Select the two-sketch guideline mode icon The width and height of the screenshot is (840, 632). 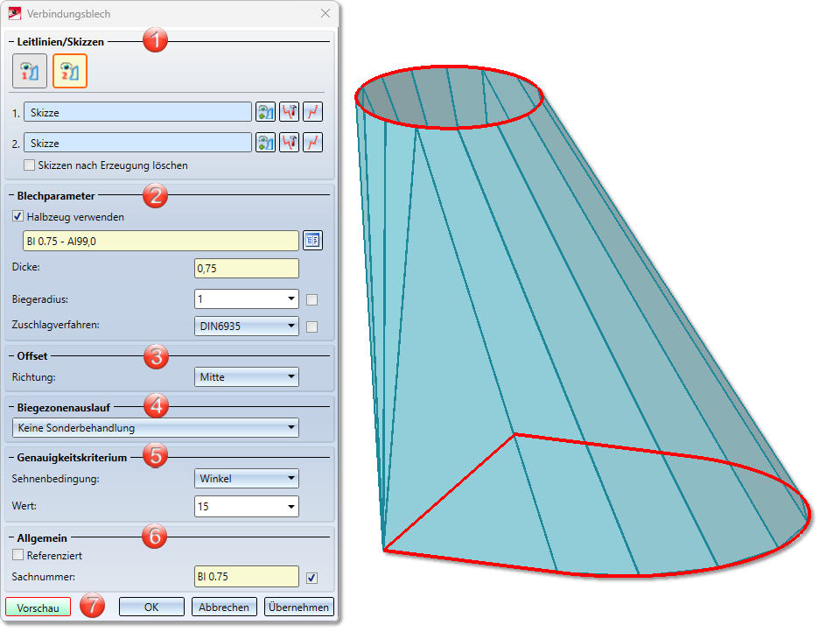tap(70, 71)
